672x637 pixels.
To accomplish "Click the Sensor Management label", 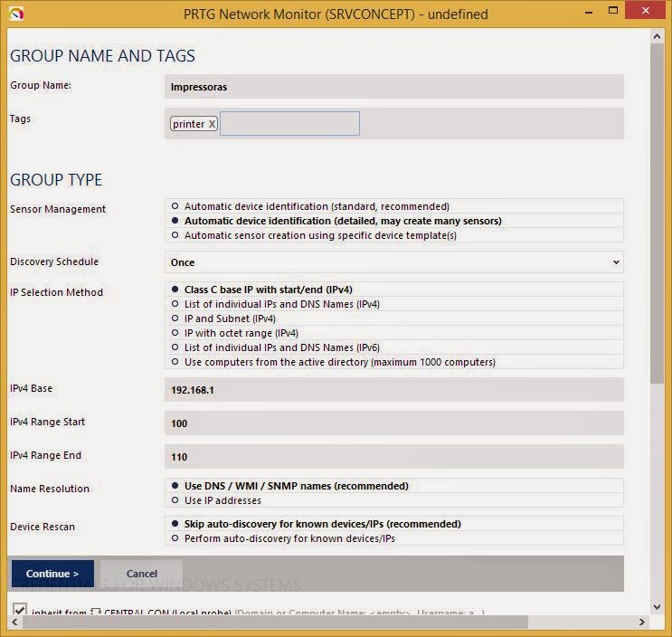I will tap(58, 209).
